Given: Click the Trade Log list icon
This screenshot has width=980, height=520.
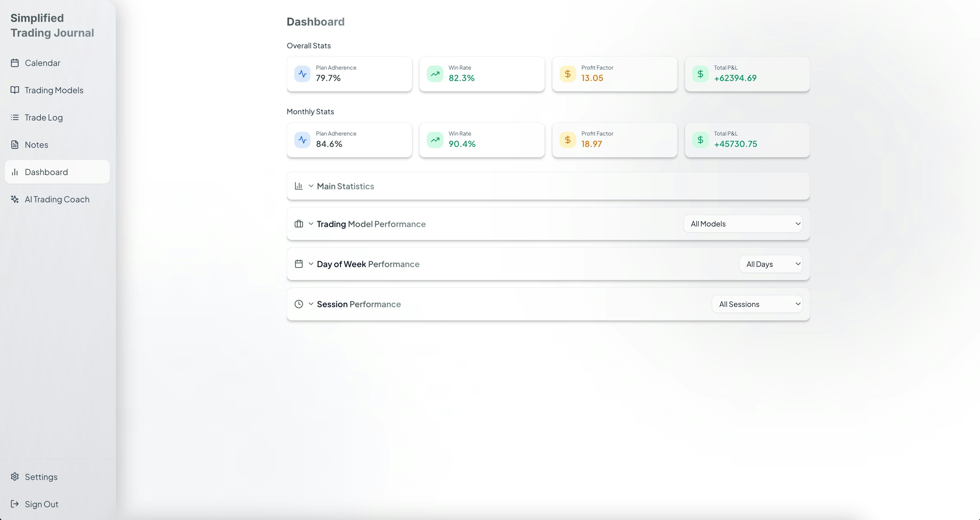Looking at the screenshot, I should pos(15,117).
